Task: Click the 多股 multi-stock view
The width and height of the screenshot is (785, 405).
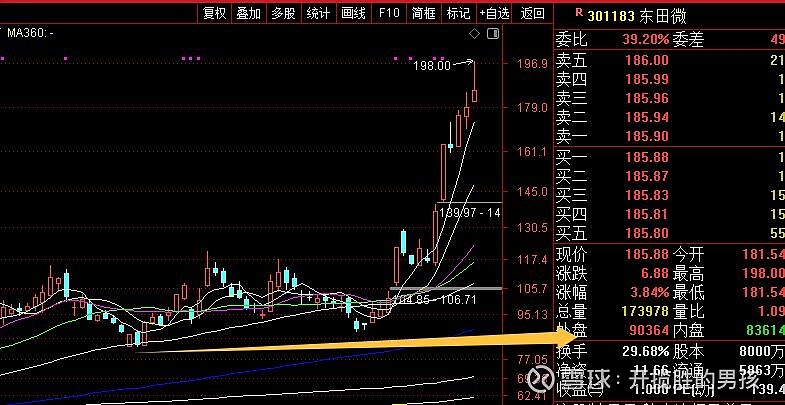Action: (x=283, y=14)
